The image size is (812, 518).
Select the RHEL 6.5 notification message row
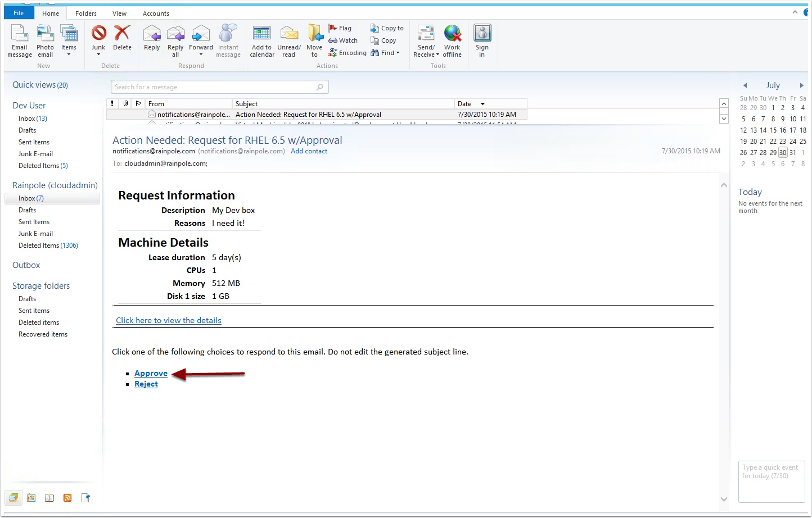tap(317, 114)
